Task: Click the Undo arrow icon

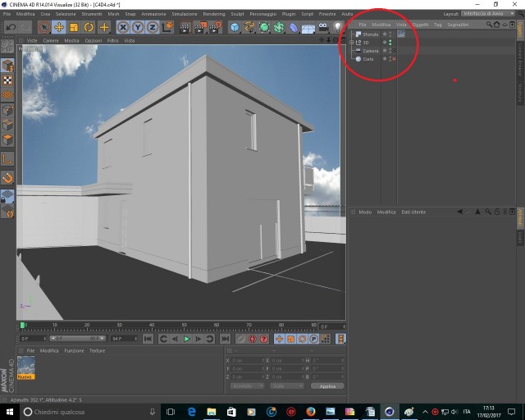Action: coord(11,27)
